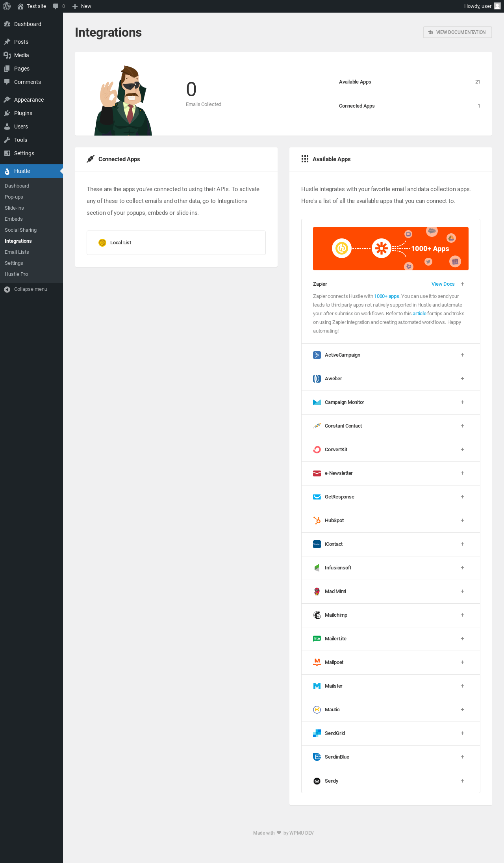Click the Infusionsoft app icon
The image size is (504, 863).
click(317, 568)
